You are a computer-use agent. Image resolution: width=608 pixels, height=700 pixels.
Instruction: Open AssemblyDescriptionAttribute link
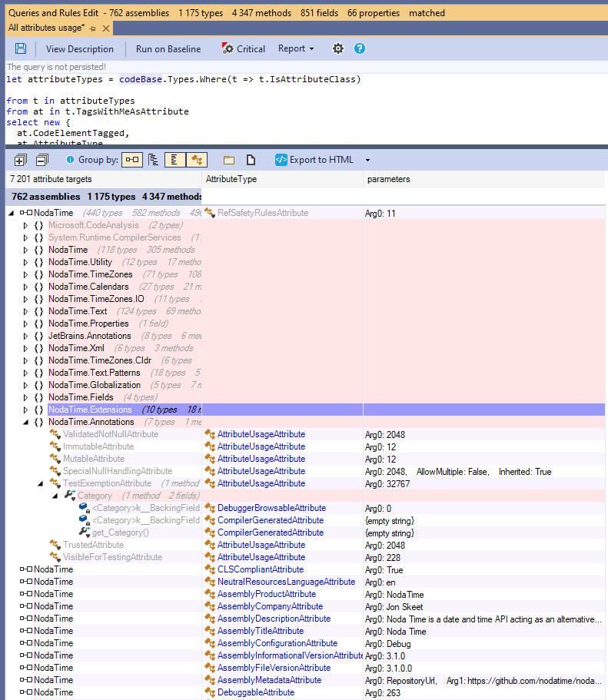pos(274,619)
